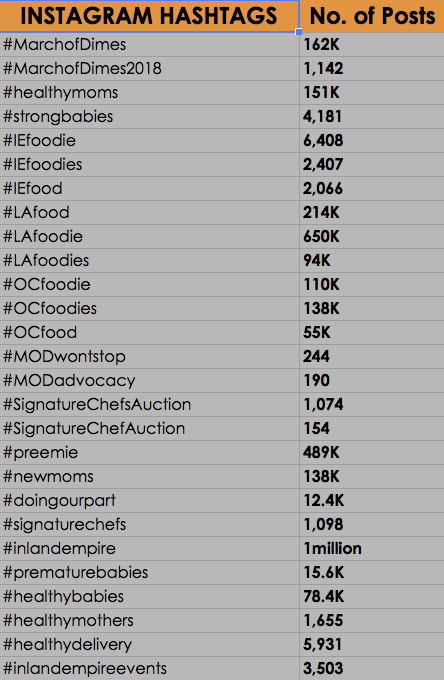The height and width of the screenshot is (680, 444).
Task: Click the #MODwontstop cell
Action: 149,356
